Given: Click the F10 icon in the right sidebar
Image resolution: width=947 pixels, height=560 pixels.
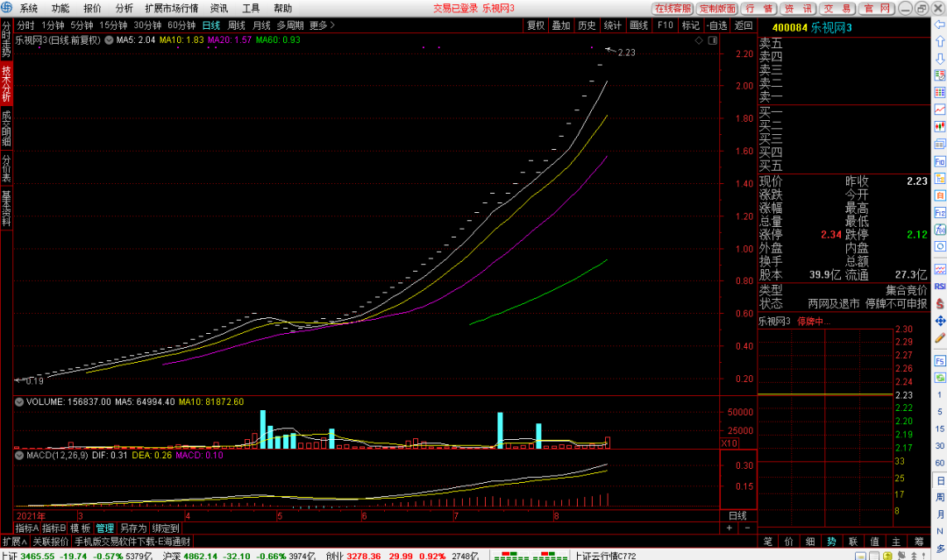Looking at the screenshot, I should point(939,162).
